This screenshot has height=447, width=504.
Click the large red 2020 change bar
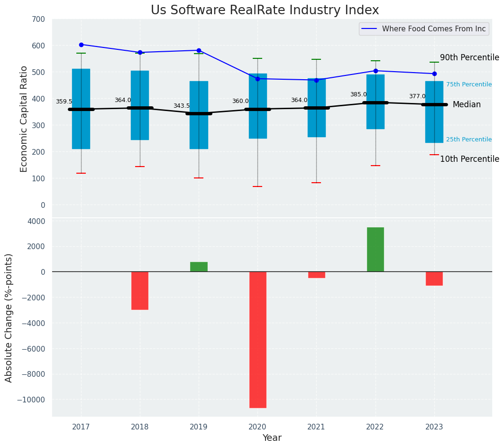[257, 339]
